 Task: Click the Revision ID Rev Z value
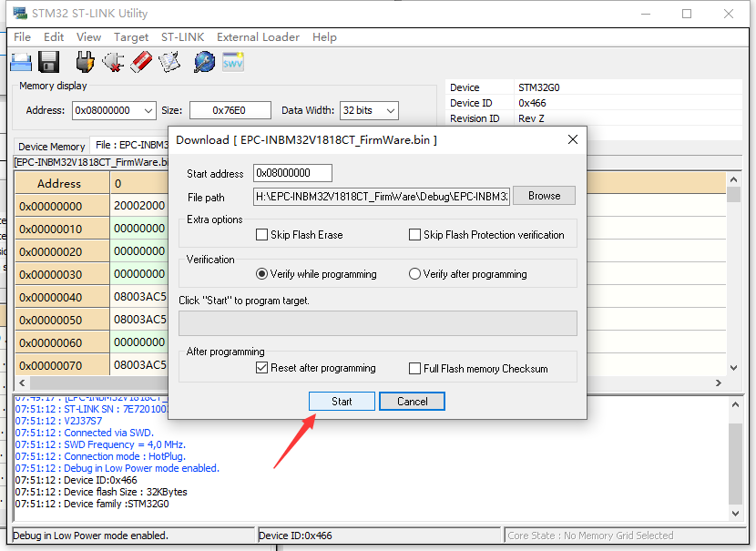(x=531, y=118)
